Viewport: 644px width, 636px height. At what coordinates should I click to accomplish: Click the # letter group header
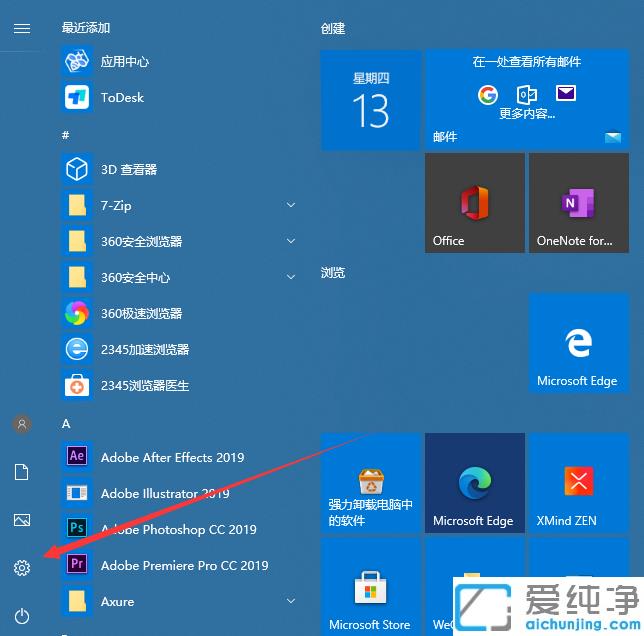click(65, 135)
